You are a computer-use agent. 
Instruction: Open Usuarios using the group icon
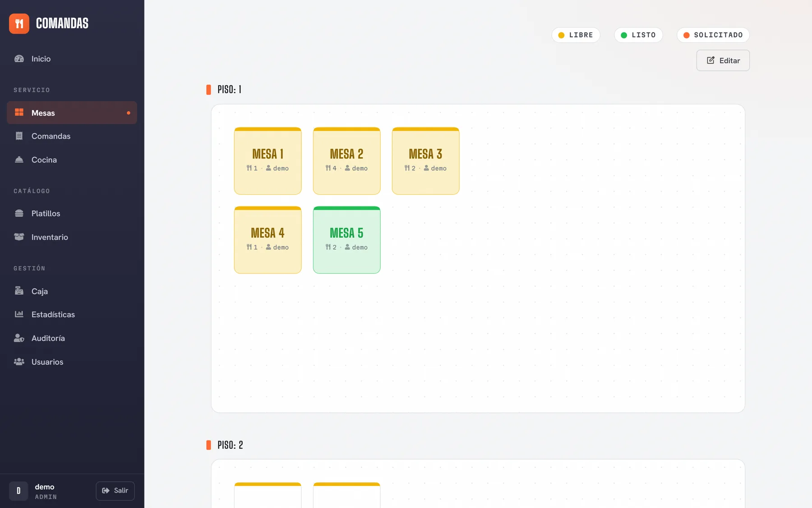click(19, 362)
